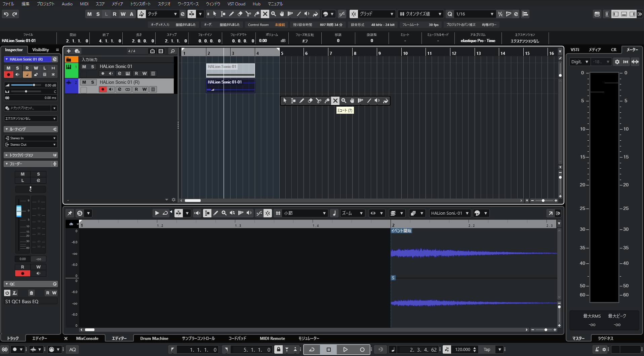Toggle record enable on HALion Sonic 01 (R) track
644x356 pixels.
(103, 89)
